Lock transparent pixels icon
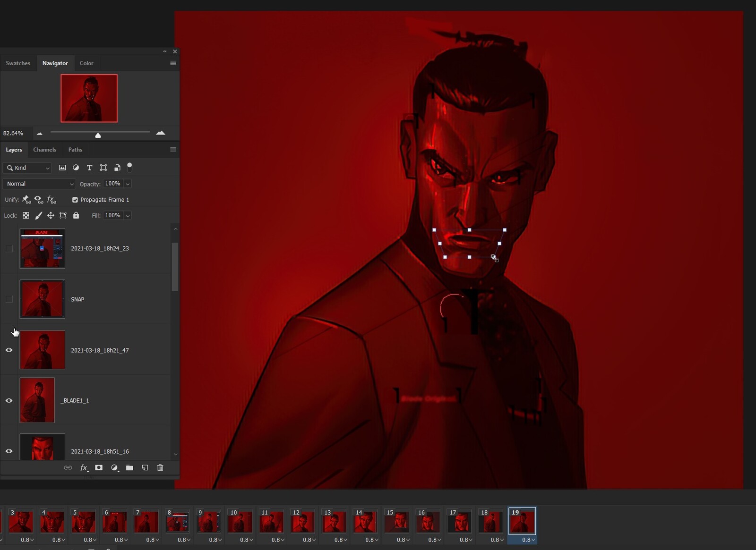Image resolution: width=756 pixels, height=550 pixels. click(26, 215)
